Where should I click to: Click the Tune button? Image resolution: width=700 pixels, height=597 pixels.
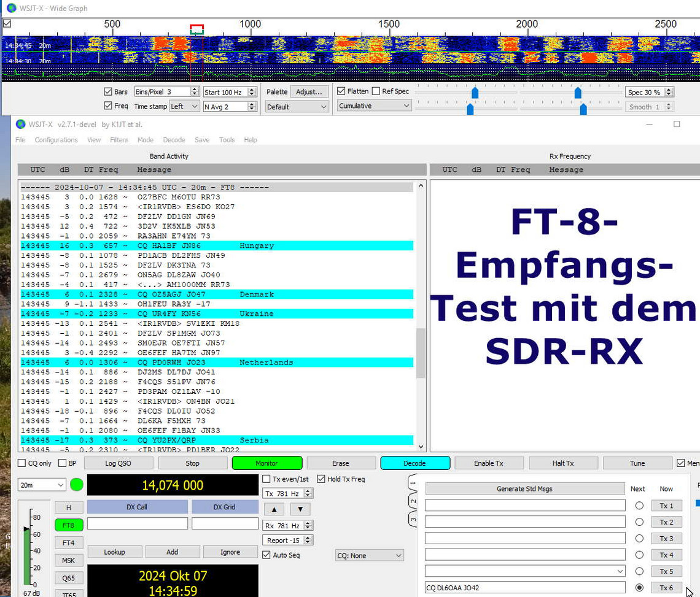tap(637, 463)
